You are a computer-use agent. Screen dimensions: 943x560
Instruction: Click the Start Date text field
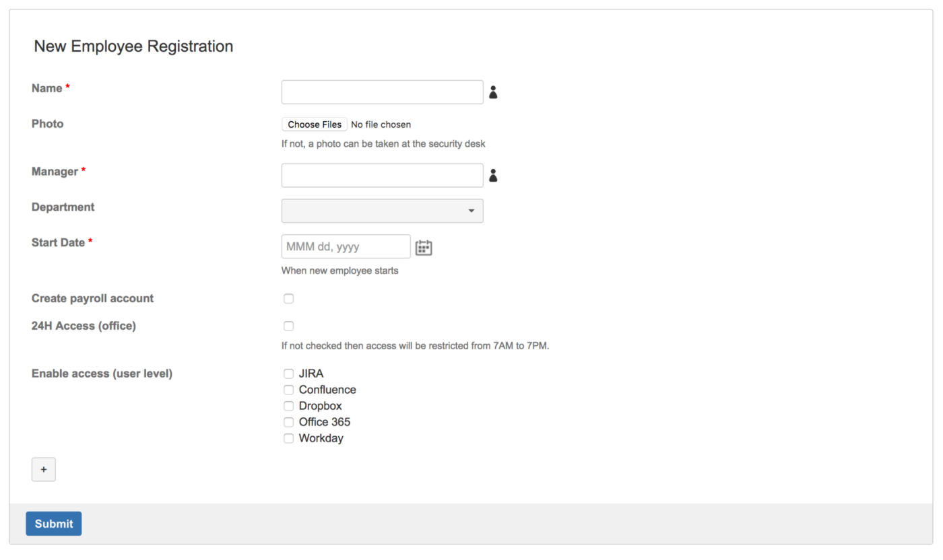pos(346,246)
